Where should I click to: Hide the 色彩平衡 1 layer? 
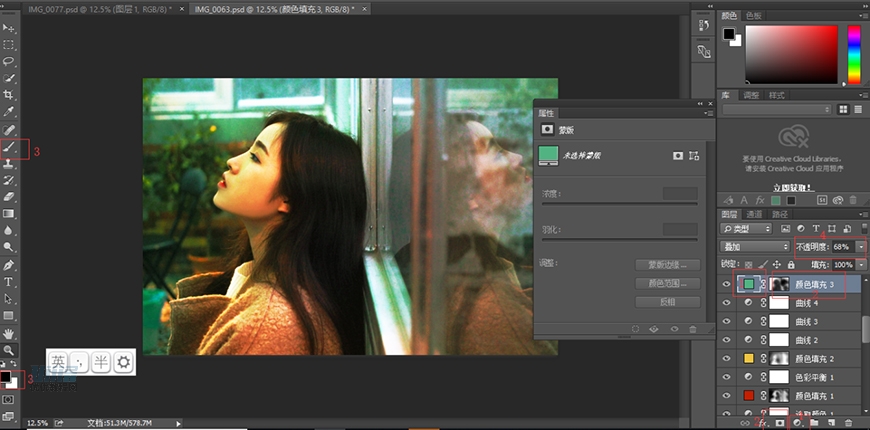tap(727, 377)
